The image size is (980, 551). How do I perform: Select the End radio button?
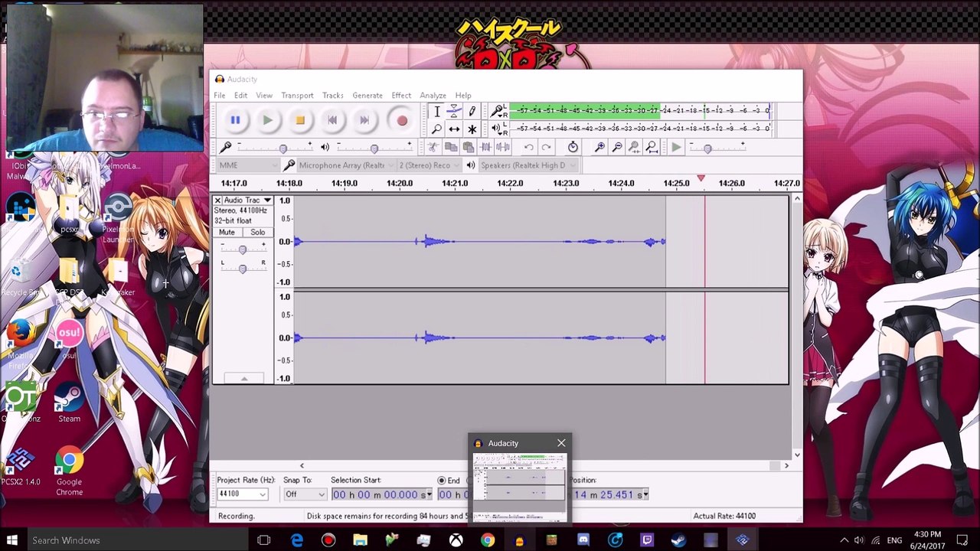[442, 481]
